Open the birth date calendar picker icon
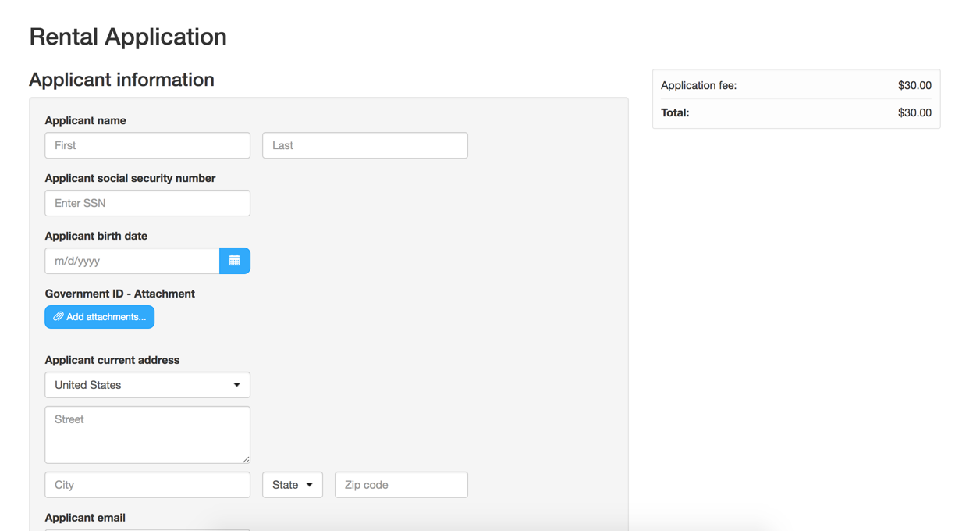 point(235,261)
